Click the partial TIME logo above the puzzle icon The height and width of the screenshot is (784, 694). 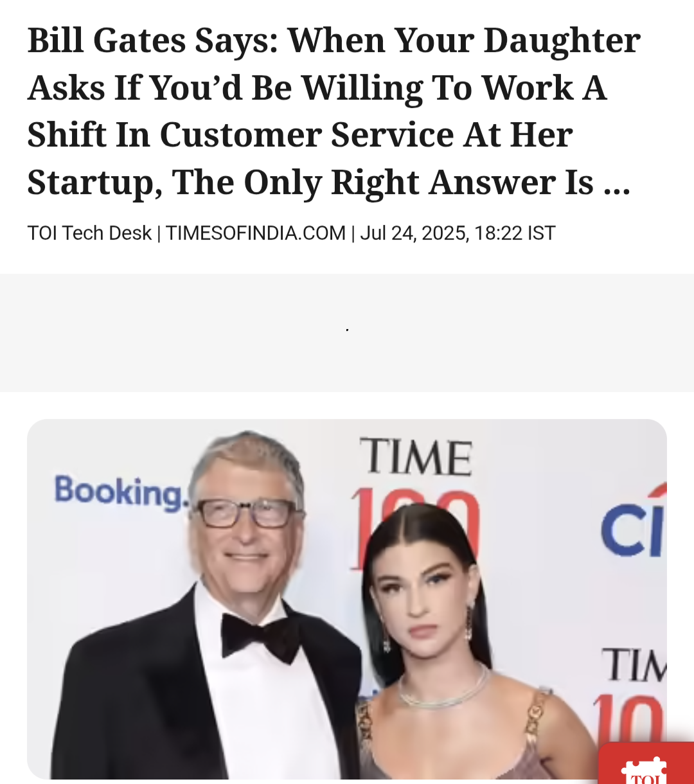click(x=634, y=666)
